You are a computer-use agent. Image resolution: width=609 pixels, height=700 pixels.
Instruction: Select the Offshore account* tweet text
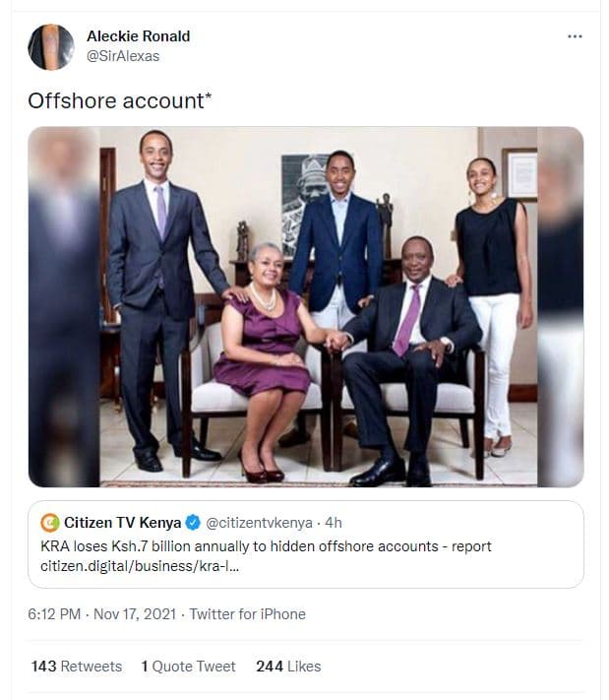(x=119, y=100)
